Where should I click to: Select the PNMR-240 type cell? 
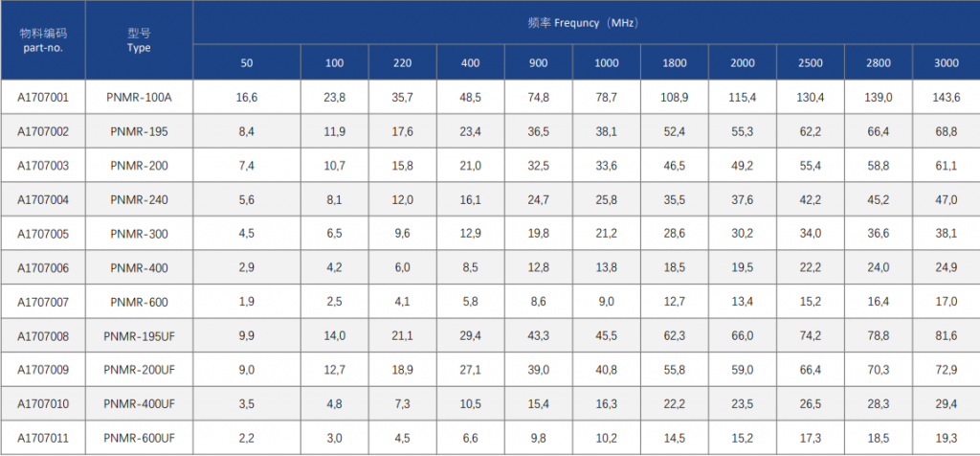click(139, 199)
